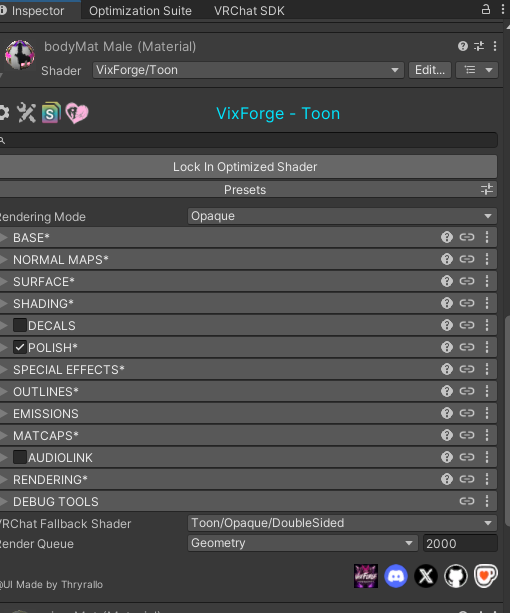Enable the AUDIOLINK checkbox
510x613 pixels.
pyautogui.click(x=20, y=457)
